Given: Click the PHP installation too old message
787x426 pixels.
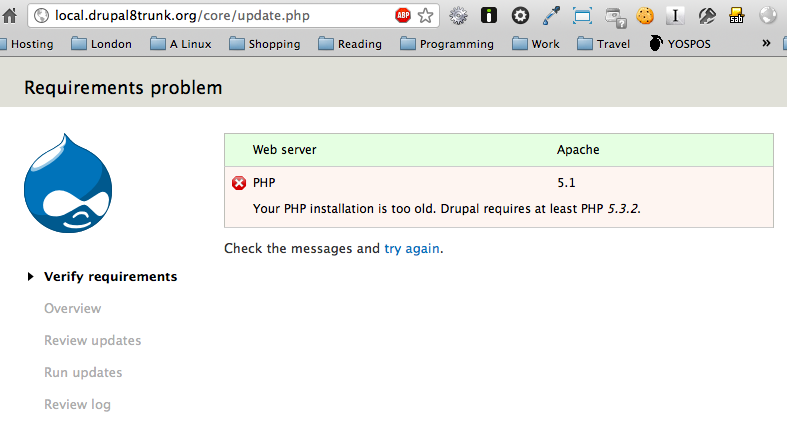Looking at the screenshot, I should click(x=447, y=209).
